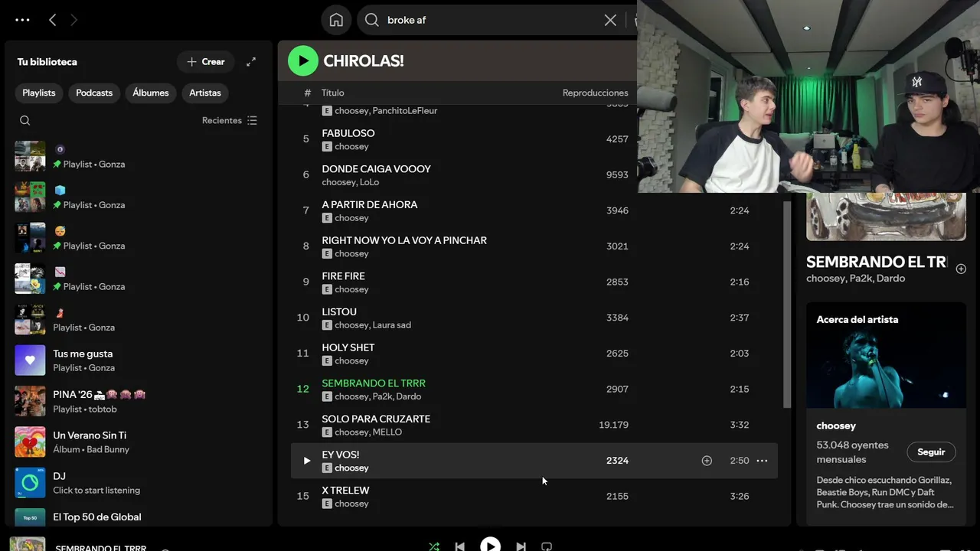Click the player bar play button
980x551 pixels.
[490, 546]
